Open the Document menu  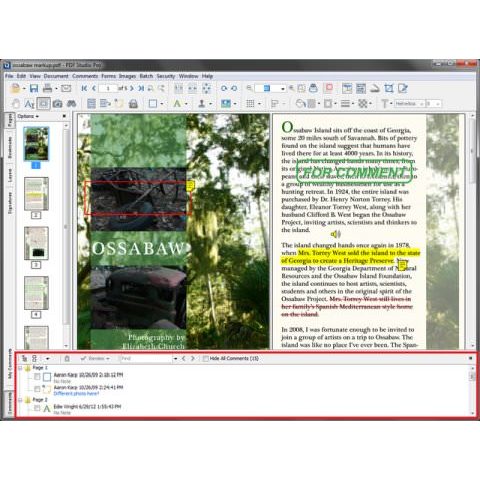[56, 76]
